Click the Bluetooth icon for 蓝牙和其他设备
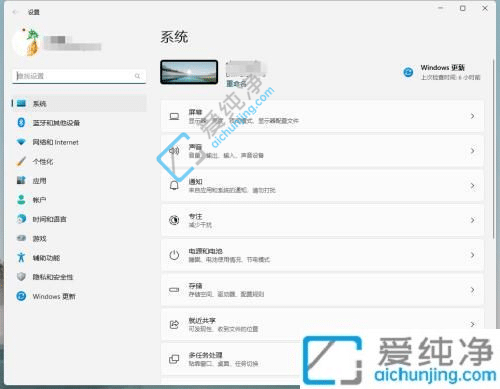Image resolution: width=500 pixels, height=389 pixels. point(21,123)
